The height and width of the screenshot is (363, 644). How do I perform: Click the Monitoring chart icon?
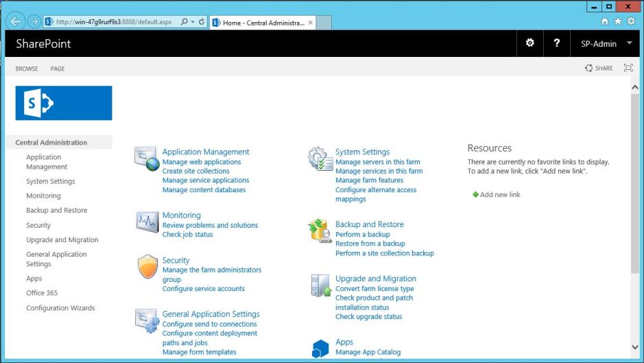coord(147,222)
